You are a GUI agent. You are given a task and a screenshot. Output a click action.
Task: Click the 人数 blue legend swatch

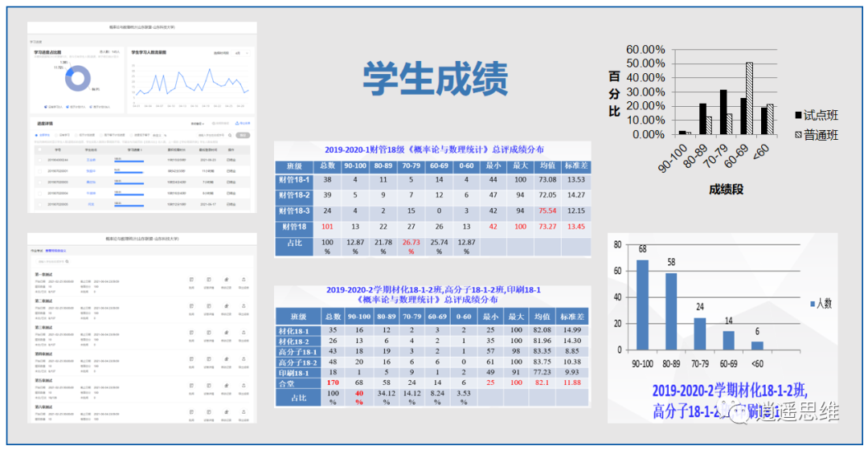click(x=812, y=303)
